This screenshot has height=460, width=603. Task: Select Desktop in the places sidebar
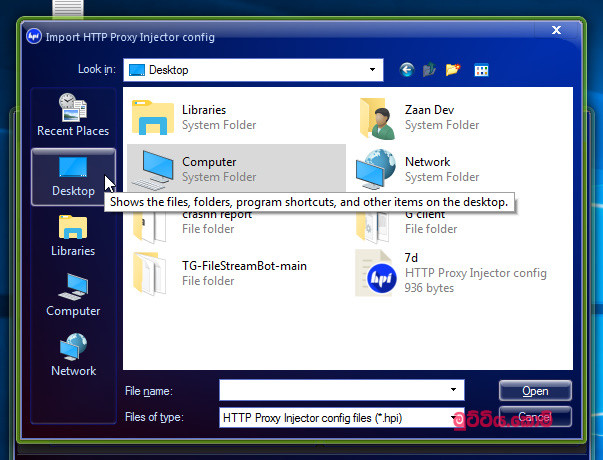point(73,177)
